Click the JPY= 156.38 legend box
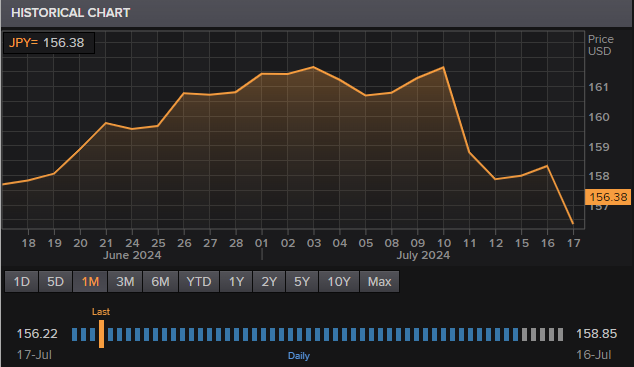This screenshot has width=634, height=367. coord(49,43)
